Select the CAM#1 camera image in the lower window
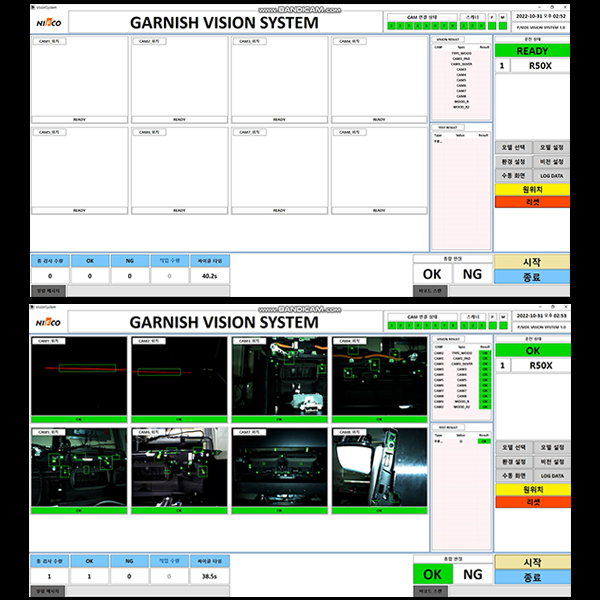The height and width of the screenshot is (600, 600). tap(79, 380)
